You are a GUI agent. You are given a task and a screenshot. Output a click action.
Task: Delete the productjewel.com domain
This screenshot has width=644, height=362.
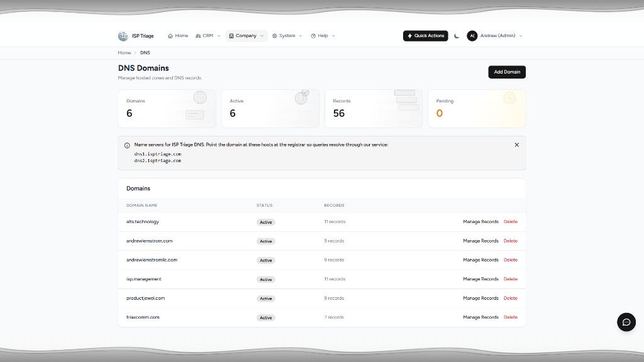511,299
